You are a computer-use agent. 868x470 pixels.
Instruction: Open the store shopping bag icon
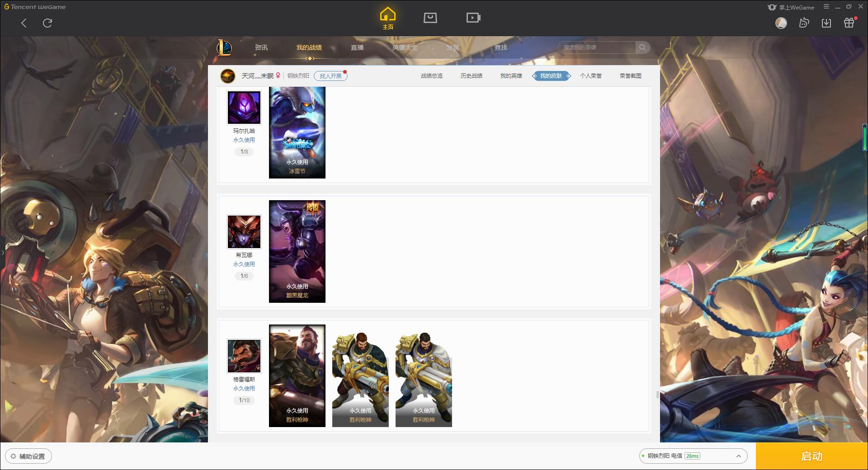[430, 18]
